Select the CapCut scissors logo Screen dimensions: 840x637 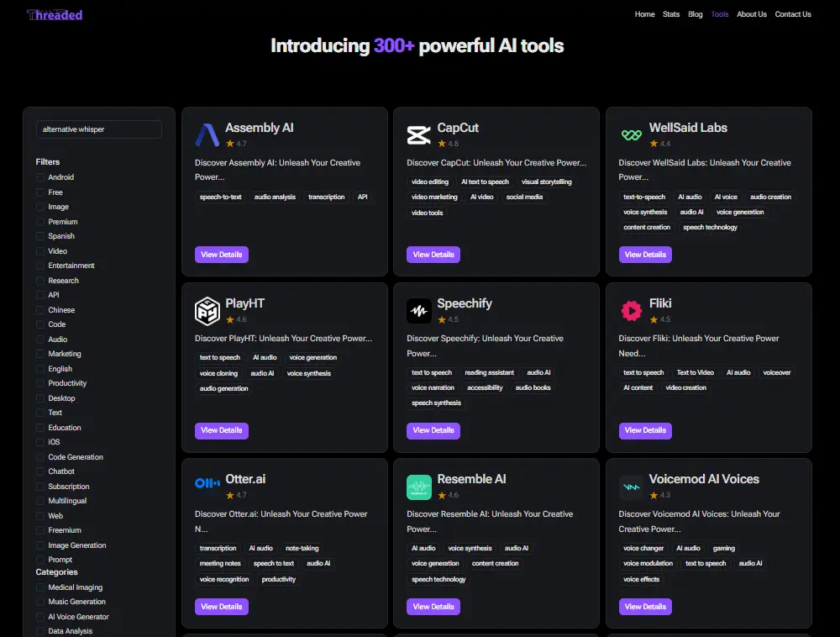point(418,134)
